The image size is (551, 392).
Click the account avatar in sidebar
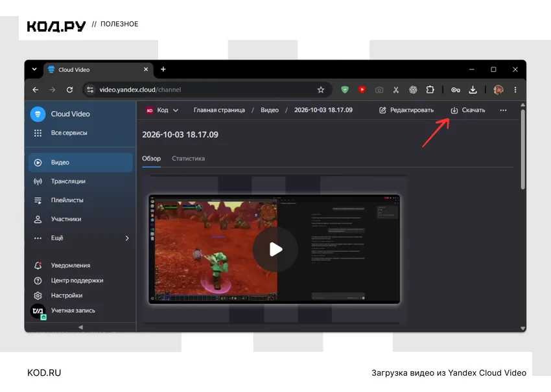[38, 311]
